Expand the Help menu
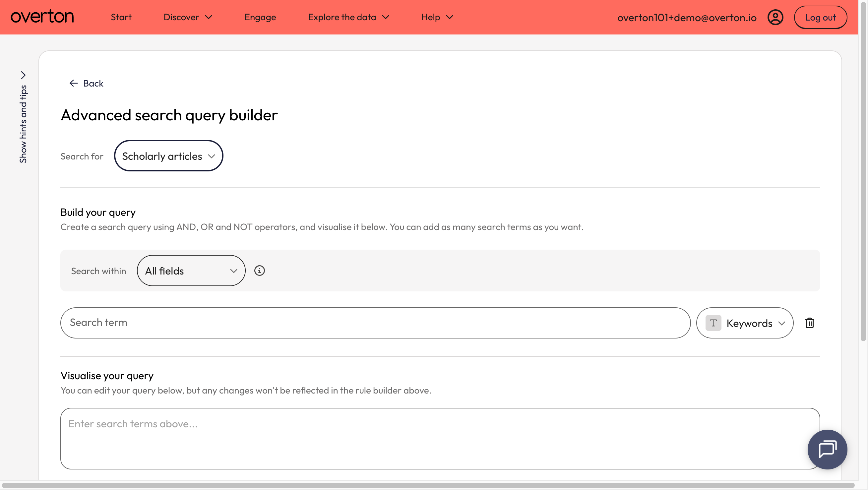The height and width of the screenshot is (490, 868). click(x=437, y=17)
